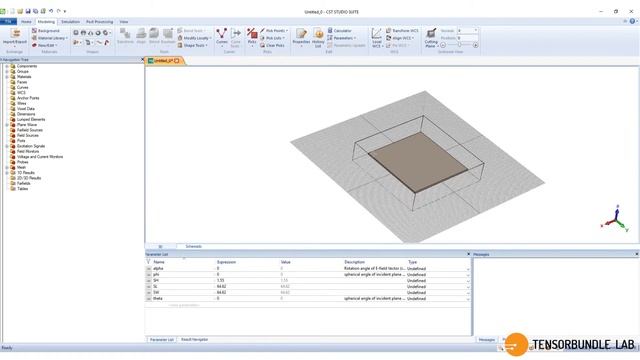Select the Messages bottom tab

click(487, 340)
